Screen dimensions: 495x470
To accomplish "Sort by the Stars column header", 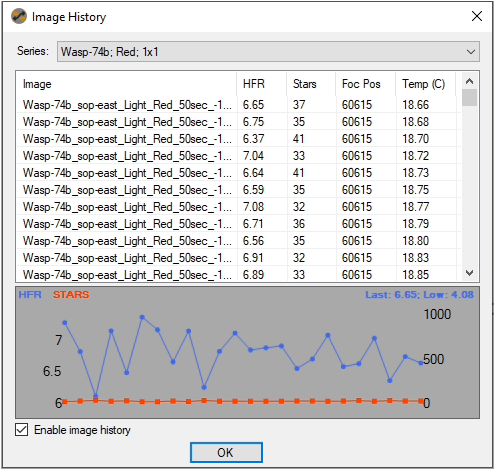I will pos(311,84).
